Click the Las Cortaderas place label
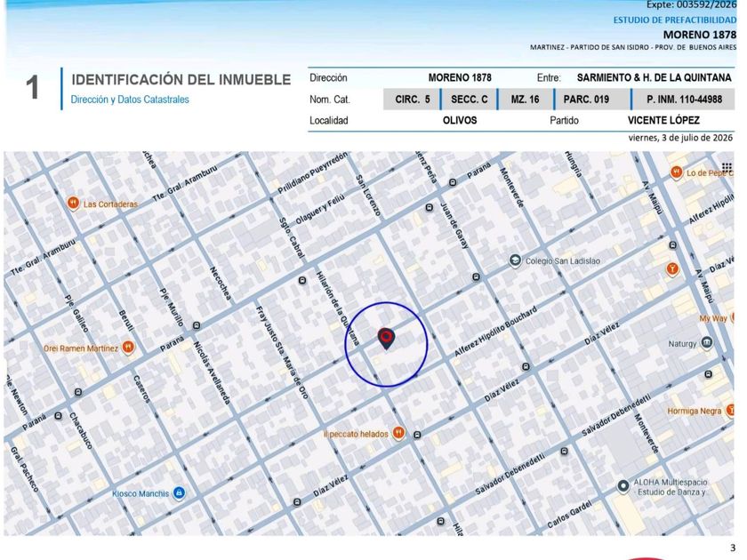 (110, 204)
